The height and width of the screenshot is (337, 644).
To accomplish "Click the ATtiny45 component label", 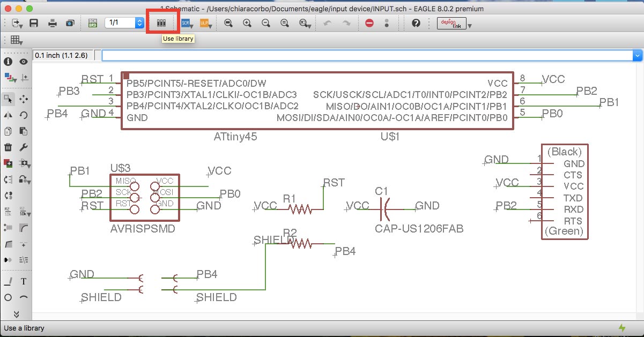I will tap(235, 137).
